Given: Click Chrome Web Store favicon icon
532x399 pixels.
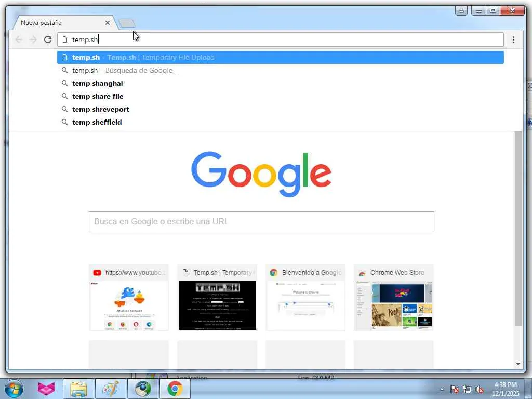Looking at the screenshot, I should coord(362,273).
